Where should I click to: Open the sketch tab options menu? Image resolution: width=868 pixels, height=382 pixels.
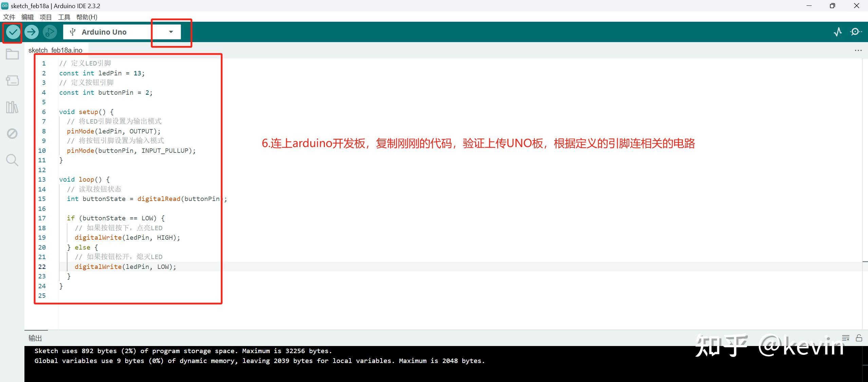click(x=858, y=50)
